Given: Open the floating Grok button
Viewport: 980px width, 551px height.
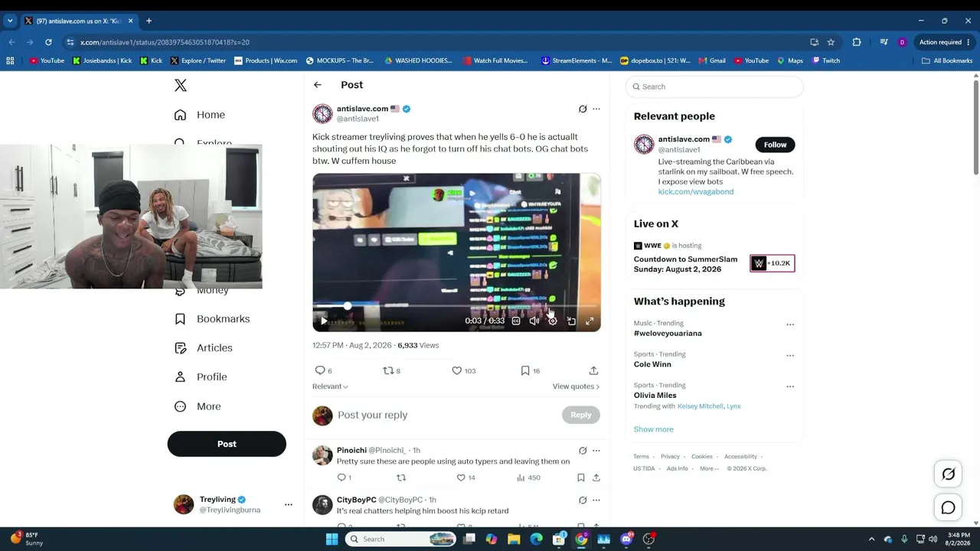Looking at the screenshot, I should point(948,474).
